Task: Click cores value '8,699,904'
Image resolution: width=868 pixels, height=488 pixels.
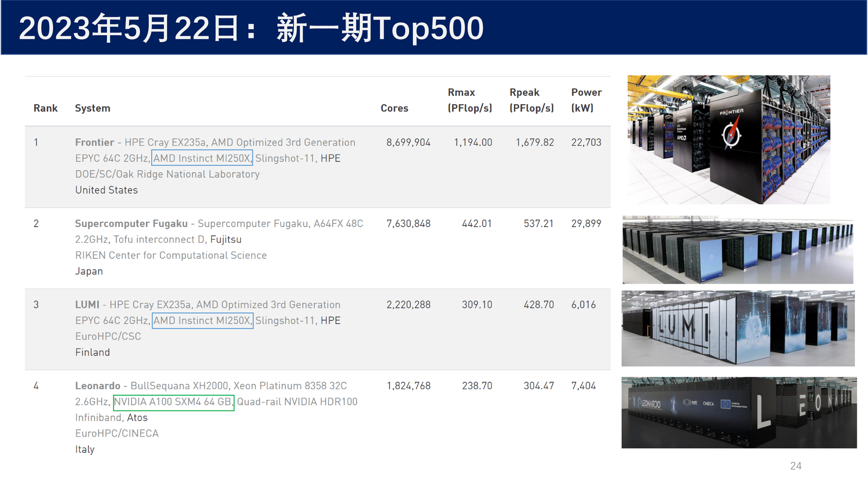Action: 409,143
